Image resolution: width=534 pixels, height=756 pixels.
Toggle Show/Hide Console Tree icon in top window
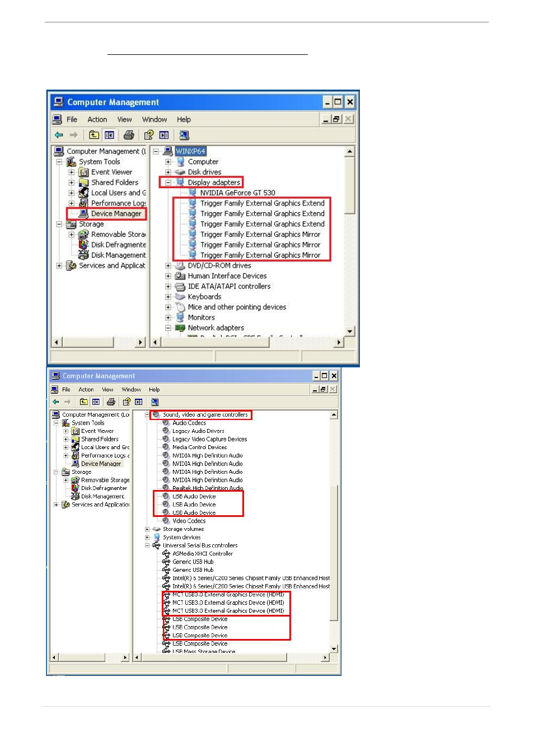(x=109, y=135)
